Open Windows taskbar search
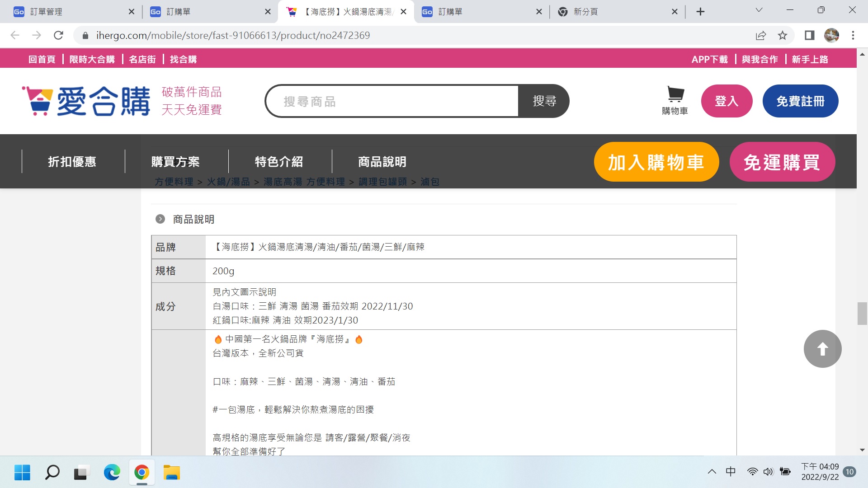868x488 pixels. [52, 473]
